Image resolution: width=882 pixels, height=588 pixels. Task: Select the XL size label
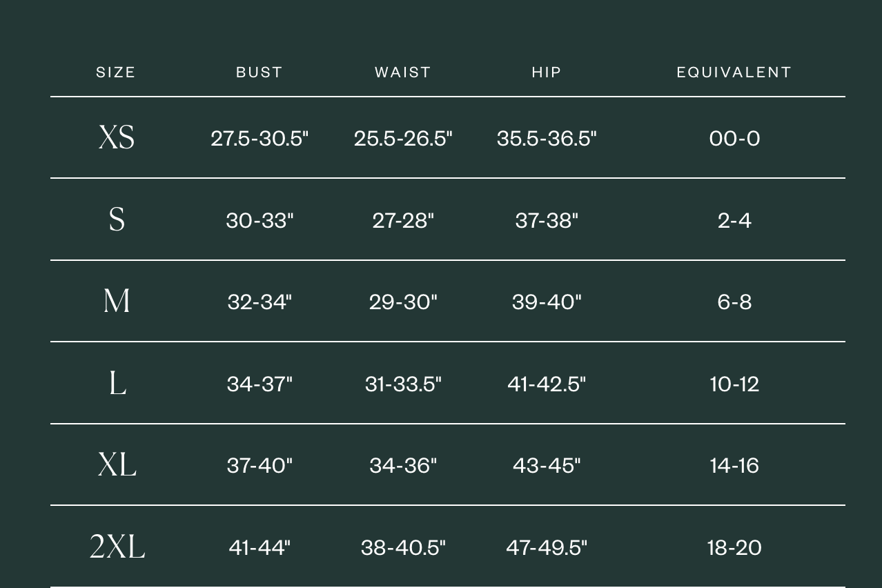tap(117, 465)
